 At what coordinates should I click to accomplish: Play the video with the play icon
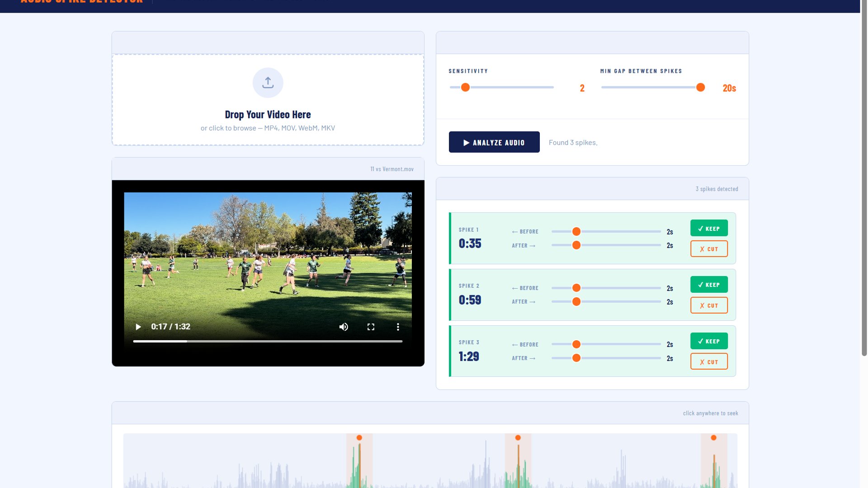[x=138, y=327]
